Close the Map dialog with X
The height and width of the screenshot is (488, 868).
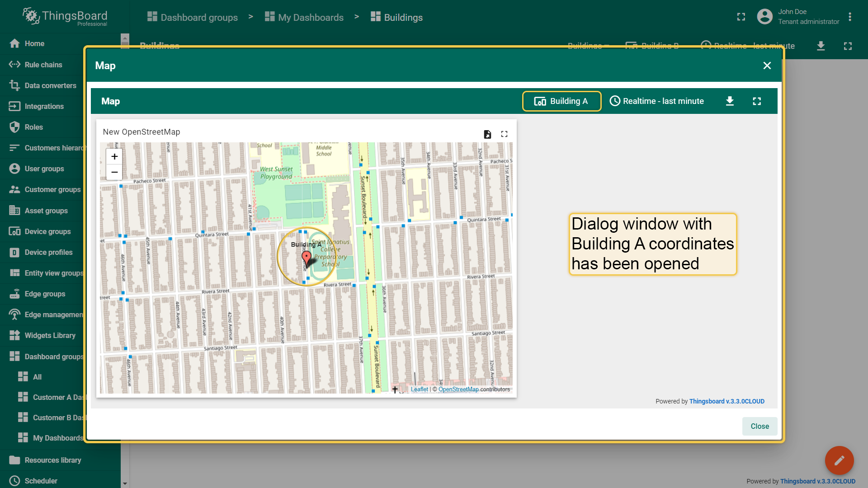pos(767,66)
